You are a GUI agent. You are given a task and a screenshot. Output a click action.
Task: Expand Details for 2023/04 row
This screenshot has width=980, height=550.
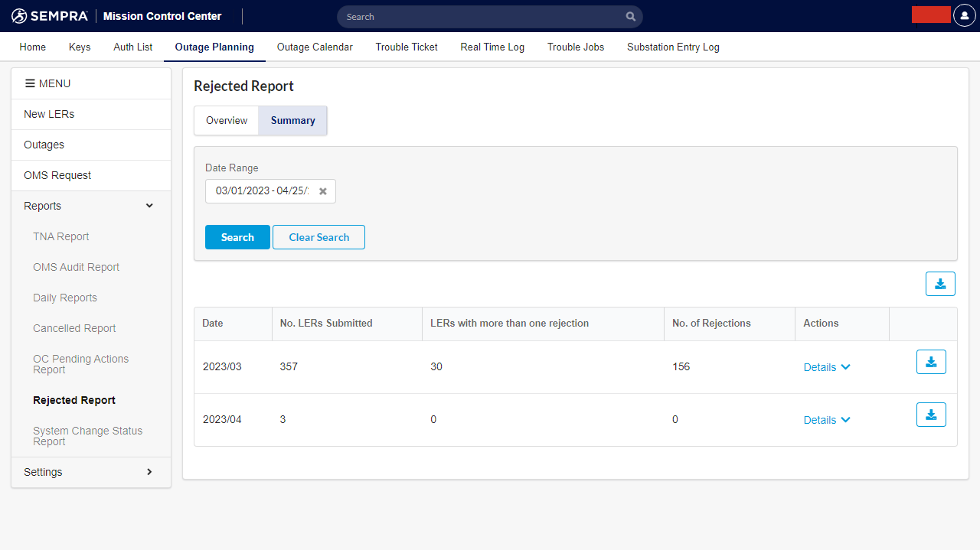pyautogui.click(x=827, y=420)
